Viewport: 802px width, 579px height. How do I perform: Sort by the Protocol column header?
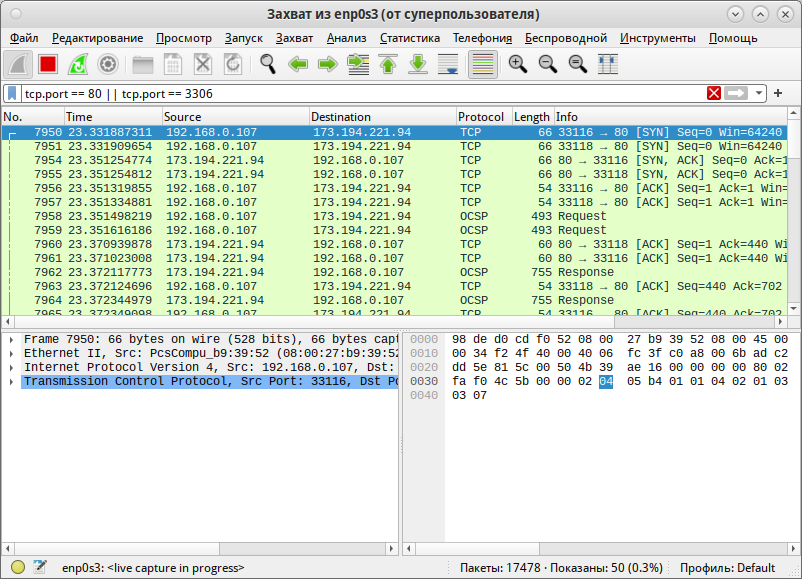[484, 117]
